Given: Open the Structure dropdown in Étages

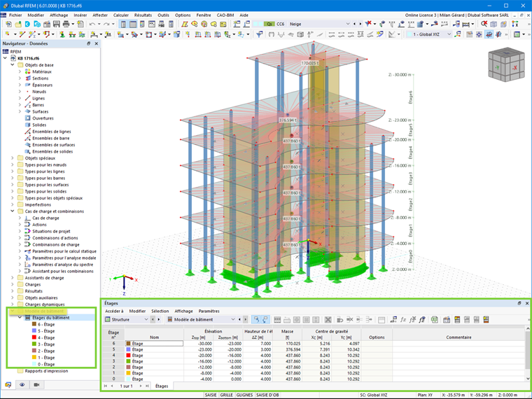Looking at the screenshot, I should (x=146, y=320).
